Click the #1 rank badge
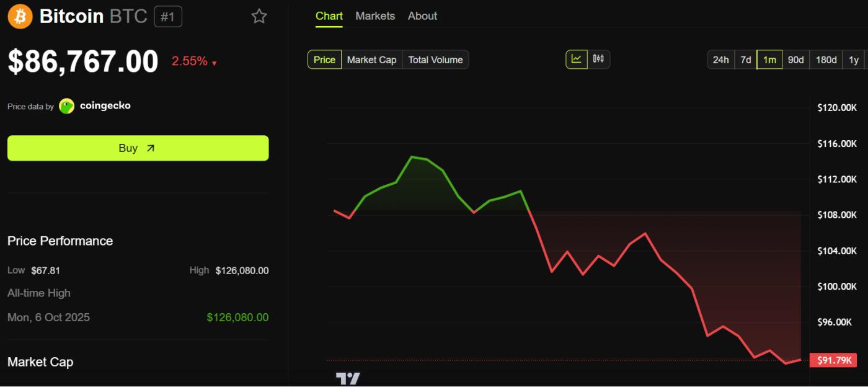868x387 pixels. point(168,17)
